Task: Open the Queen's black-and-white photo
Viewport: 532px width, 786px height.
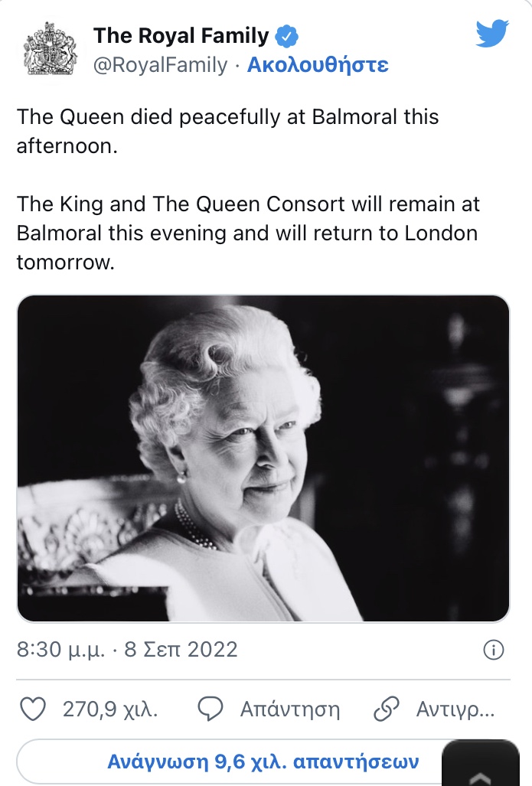Action: [x=263, y=458]
